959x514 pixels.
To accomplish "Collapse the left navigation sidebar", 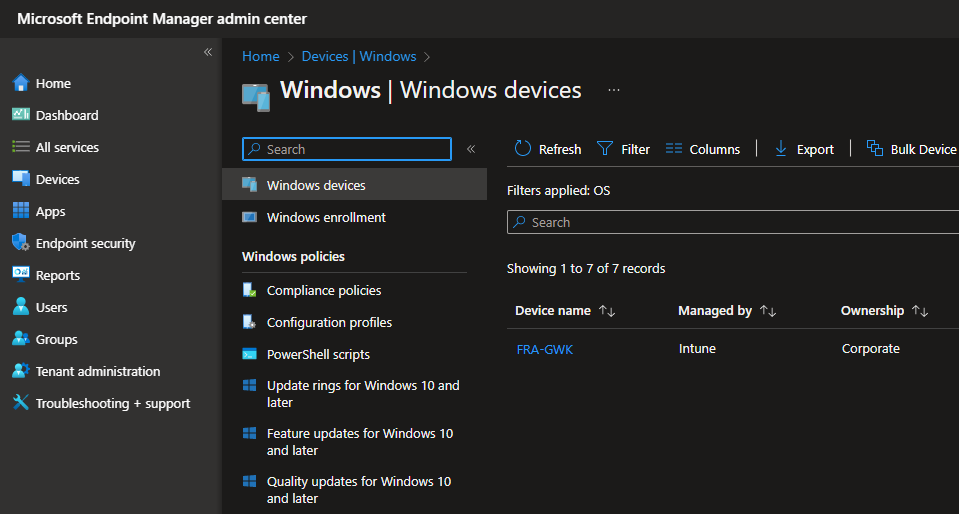I will click(x=208, y=52).
